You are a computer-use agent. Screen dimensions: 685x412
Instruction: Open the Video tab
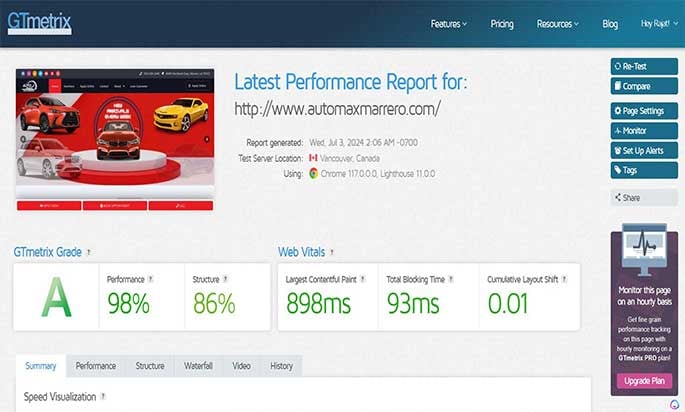coord(241,366)
